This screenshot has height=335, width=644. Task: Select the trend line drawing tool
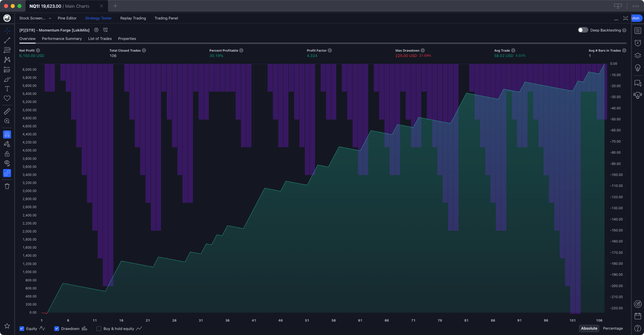pos(7,40)
